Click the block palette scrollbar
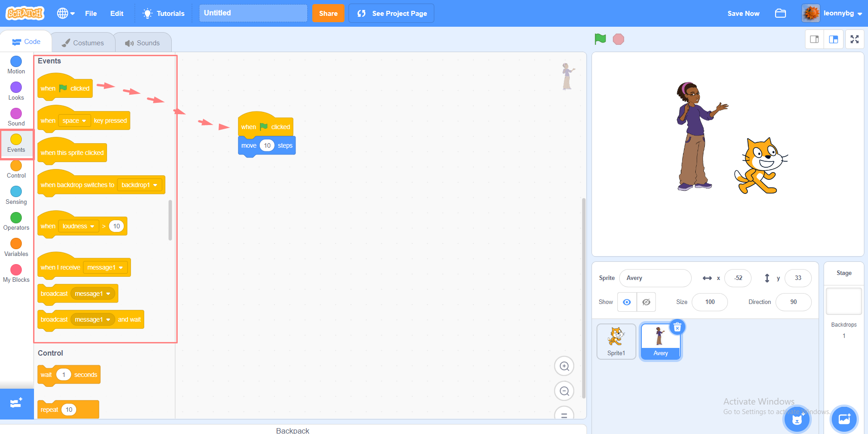This screenshot has height=434, width=868. tap(170, 220)
